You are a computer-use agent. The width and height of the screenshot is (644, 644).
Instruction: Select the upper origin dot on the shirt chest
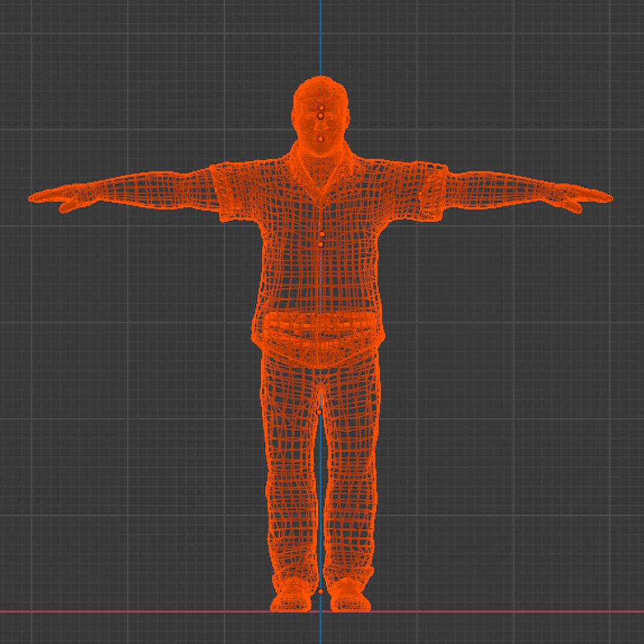tap(322, 234)
